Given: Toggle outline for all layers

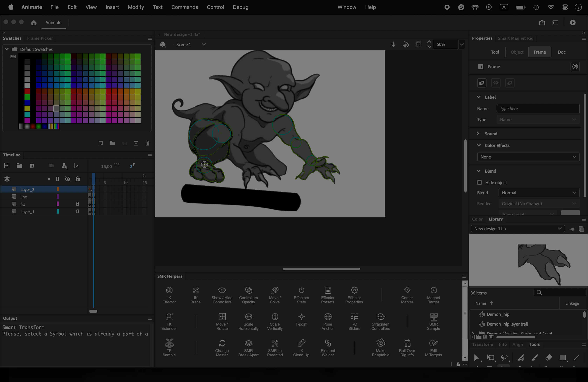Looking at the screenshot, I should click(x=58, y=179).
